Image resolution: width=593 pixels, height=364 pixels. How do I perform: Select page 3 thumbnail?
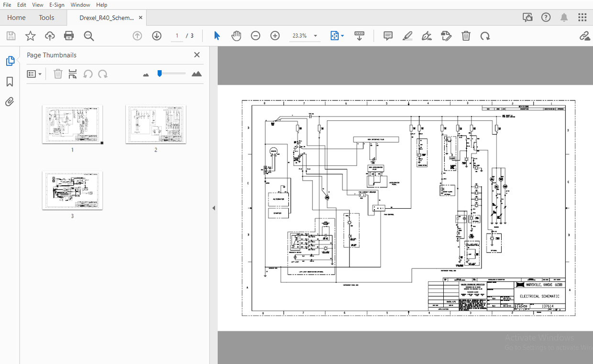click(72, 190)
